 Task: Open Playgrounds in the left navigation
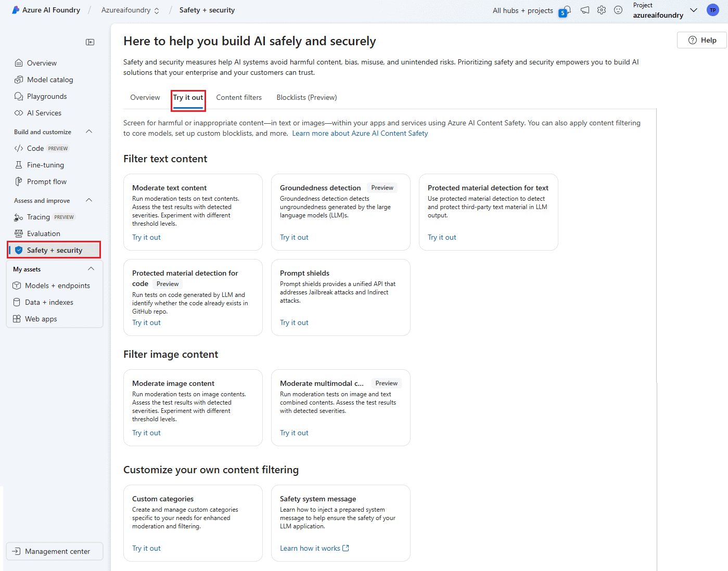46,96
